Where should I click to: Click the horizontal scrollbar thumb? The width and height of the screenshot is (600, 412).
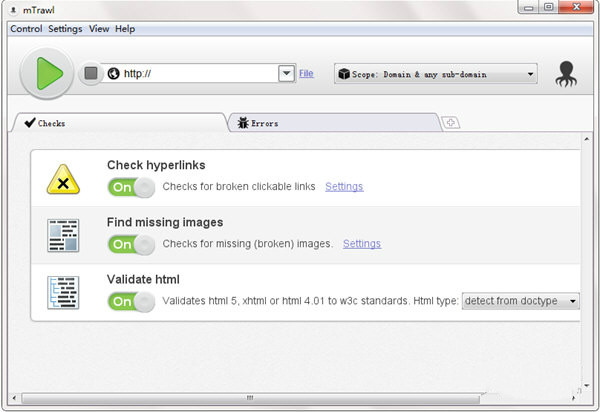[251, 398]
